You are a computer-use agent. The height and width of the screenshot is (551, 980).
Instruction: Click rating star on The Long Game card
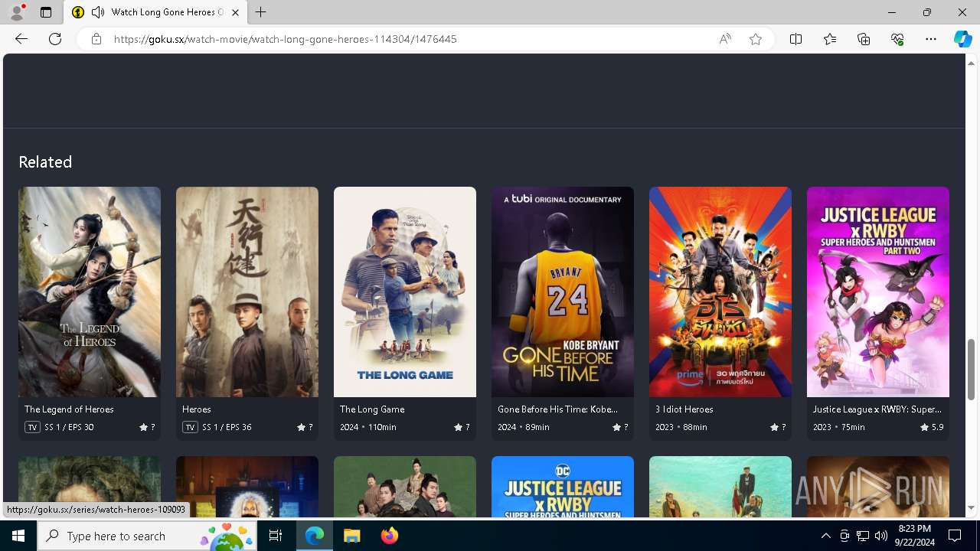pyautogui.click(x=459, y=427)
